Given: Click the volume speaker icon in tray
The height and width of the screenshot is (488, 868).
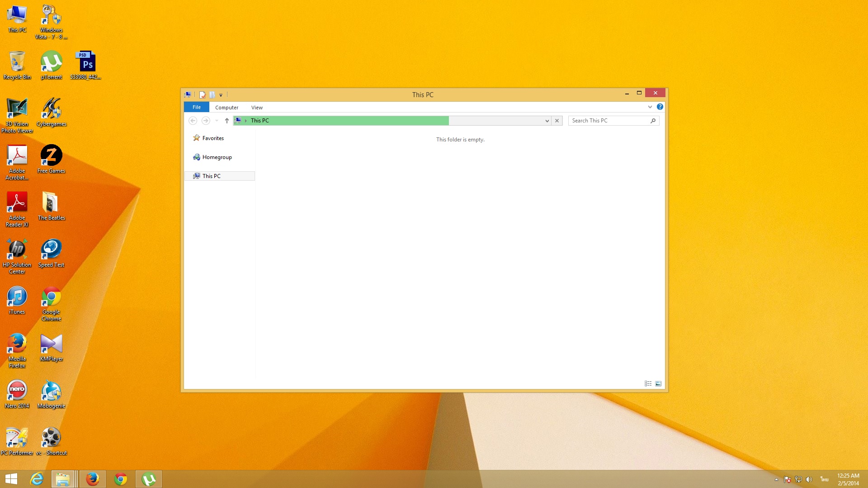Looking at the screenshot, I should tap(809, 479).
